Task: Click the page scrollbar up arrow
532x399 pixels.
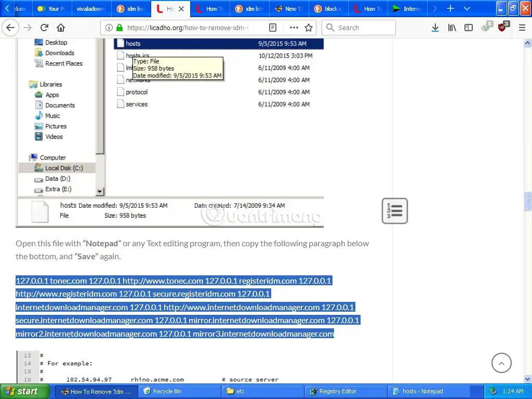Action: 528,43
